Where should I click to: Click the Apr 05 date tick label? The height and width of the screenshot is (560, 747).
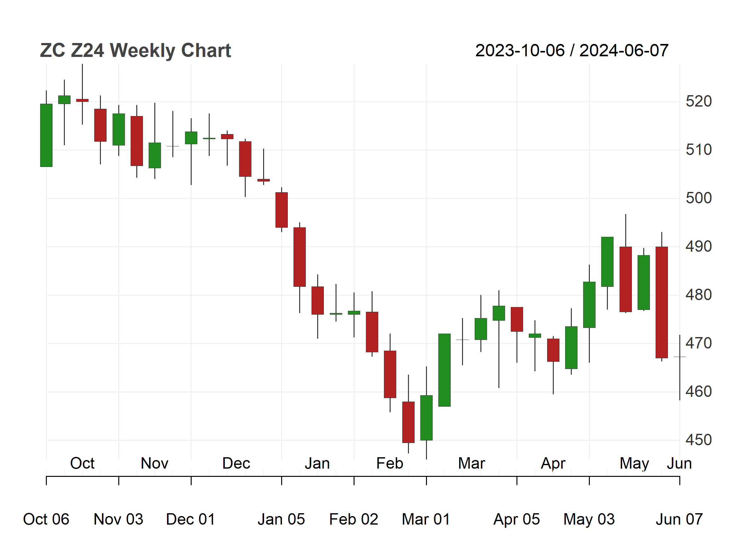(x=517, y=520)
